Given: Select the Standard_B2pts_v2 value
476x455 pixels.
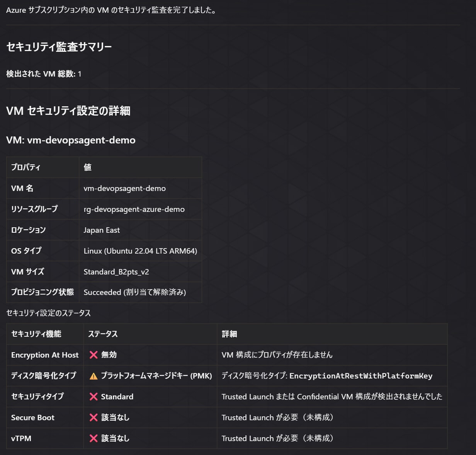Looking at the screenshot, I should pos(116,272).
